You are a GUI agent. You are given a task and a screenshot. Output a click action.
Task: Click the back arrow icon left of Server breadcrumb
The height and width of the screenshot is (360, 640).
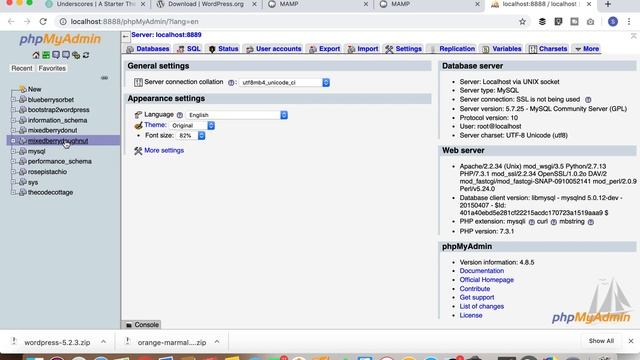coord(125,37)
